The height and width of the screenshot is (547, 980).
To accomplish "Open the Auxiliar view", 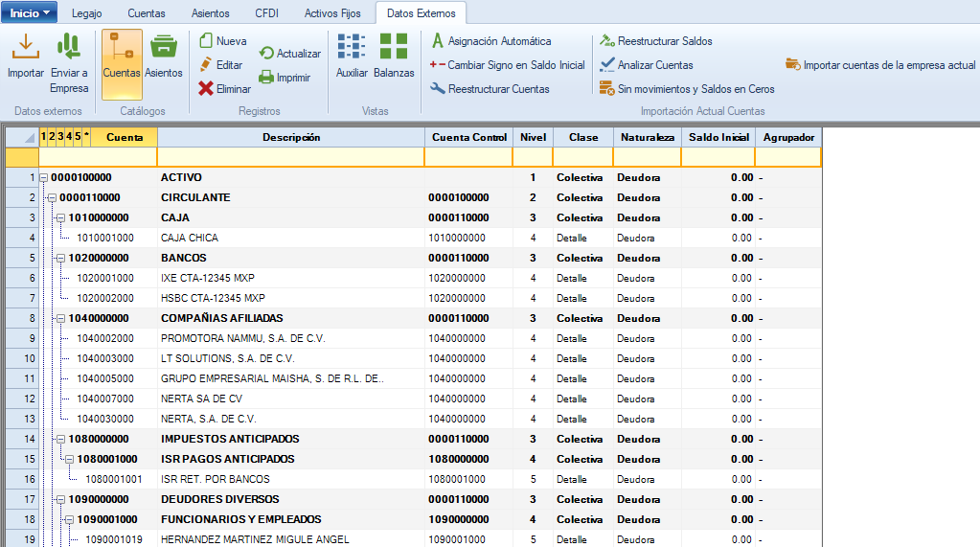I will 352,47.
